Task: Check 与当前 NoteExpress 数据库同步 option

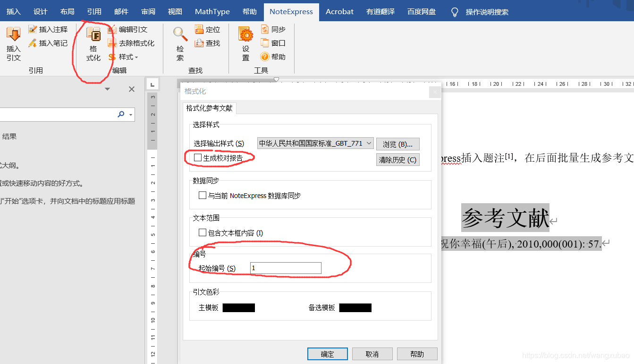Action: coord(203,195)
